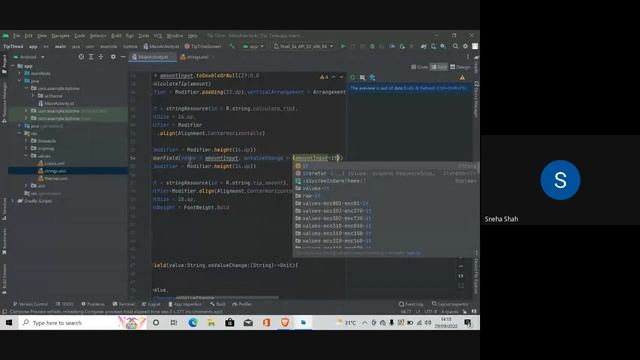Click the editor warnings indicator
Image resolution: width=640 pixels, height=360 pixels.
click(324, 77)
